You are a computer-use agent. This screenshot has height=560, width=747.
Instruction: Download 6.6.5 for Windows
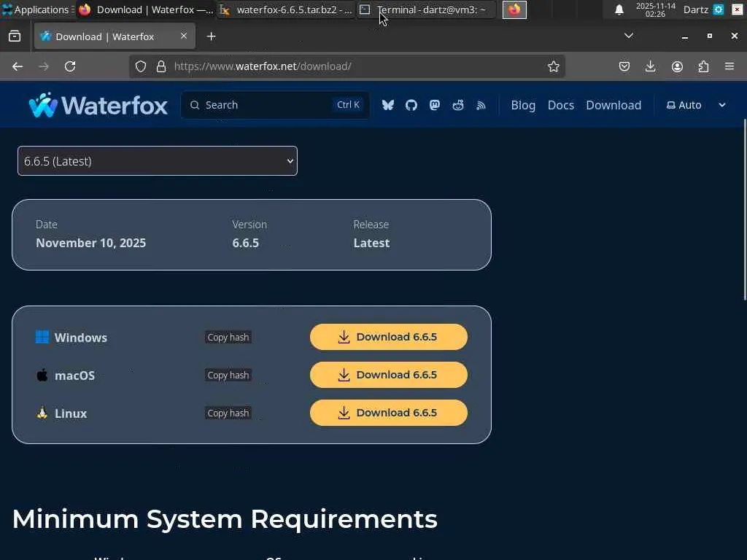pos(389,337)
